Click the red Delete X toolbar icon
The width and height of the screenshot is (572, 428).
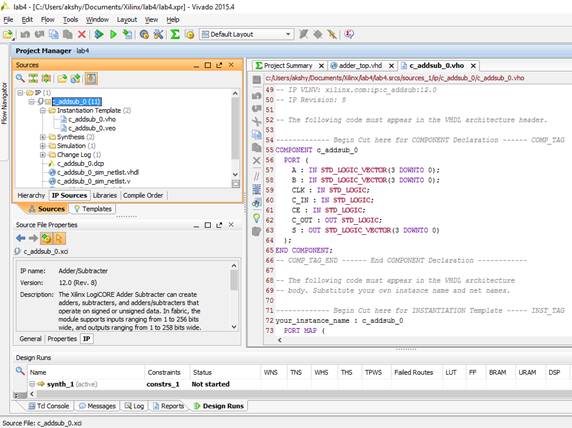tap(82, 34)
